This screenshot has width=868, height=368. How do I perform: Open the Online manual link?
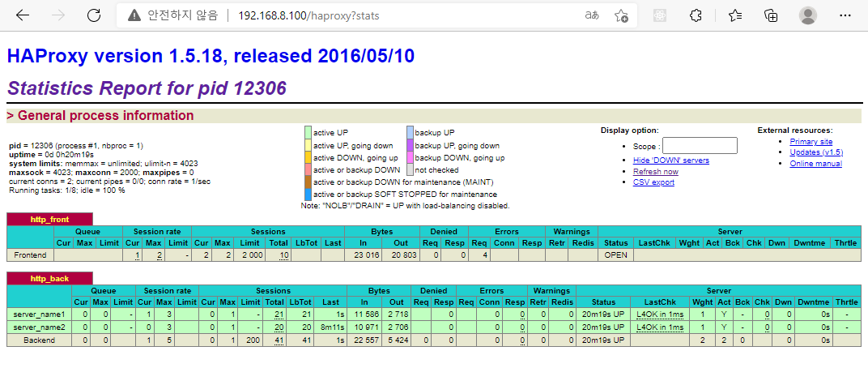click(x=816, y=164)
